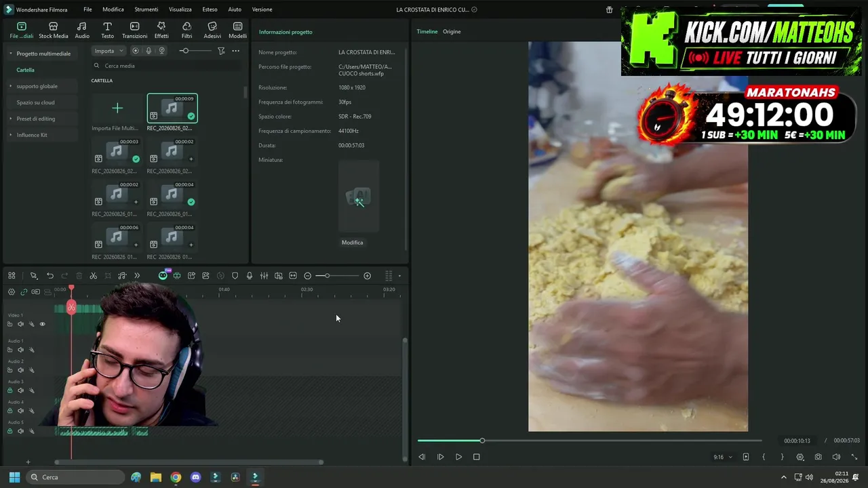Screen dimensions: 868x488
Task: Take a snapshot with the camera icon
Action: [818, 457]
